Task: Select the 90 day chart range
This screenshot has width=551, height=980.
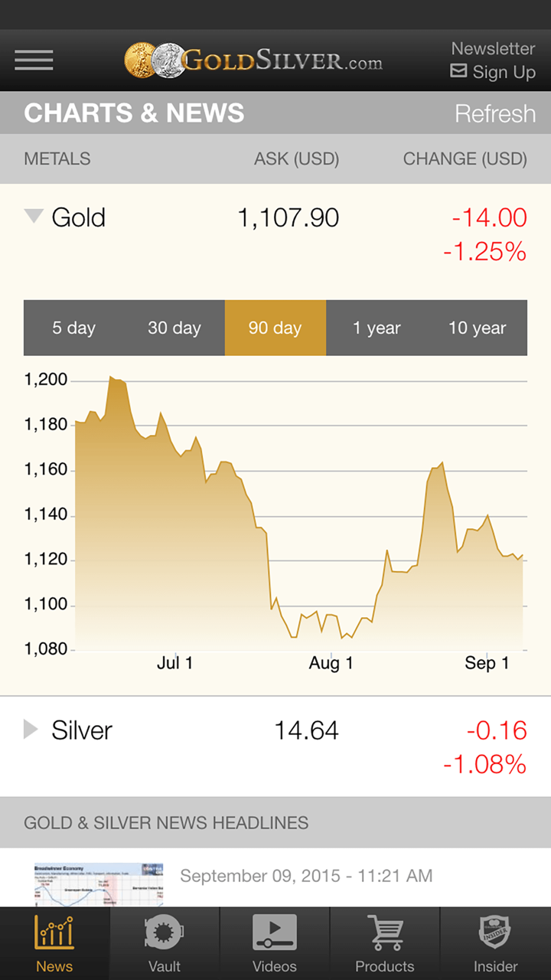Action: pyautogui.click(x=275, y=328)
